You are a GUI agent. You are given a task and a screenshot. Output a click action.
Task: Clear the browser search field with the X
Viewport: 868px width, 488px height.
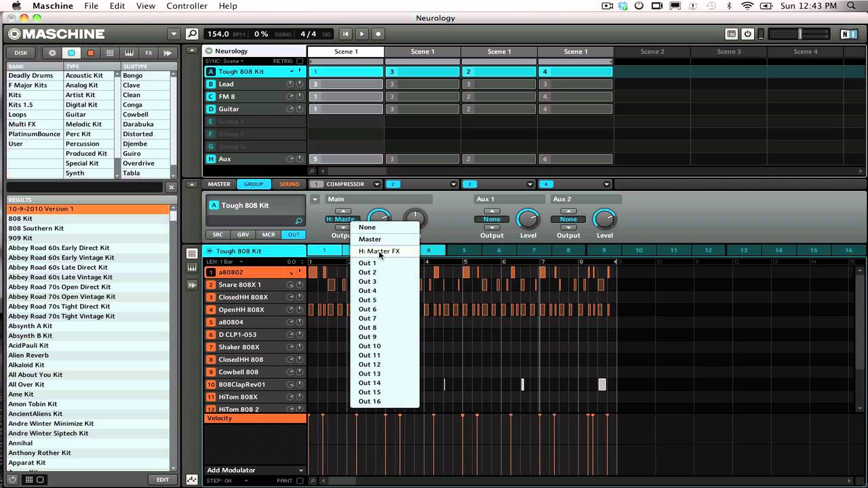pos(171,187)
